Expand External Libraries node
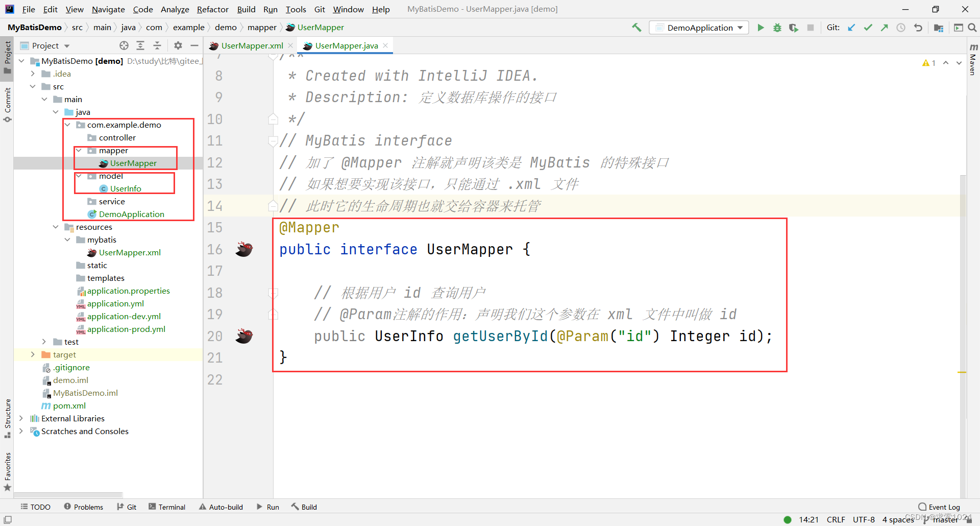 click(21, 418)
